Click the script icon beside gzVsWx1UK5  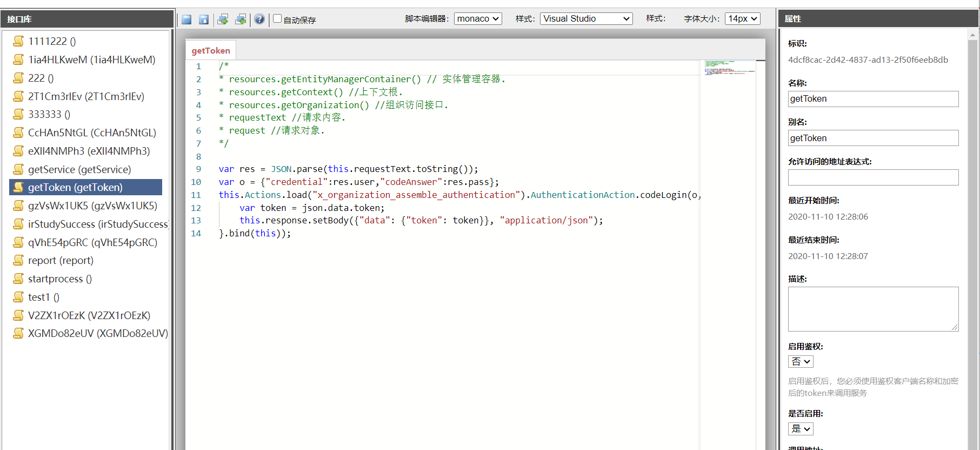click(x=18, y=206)
